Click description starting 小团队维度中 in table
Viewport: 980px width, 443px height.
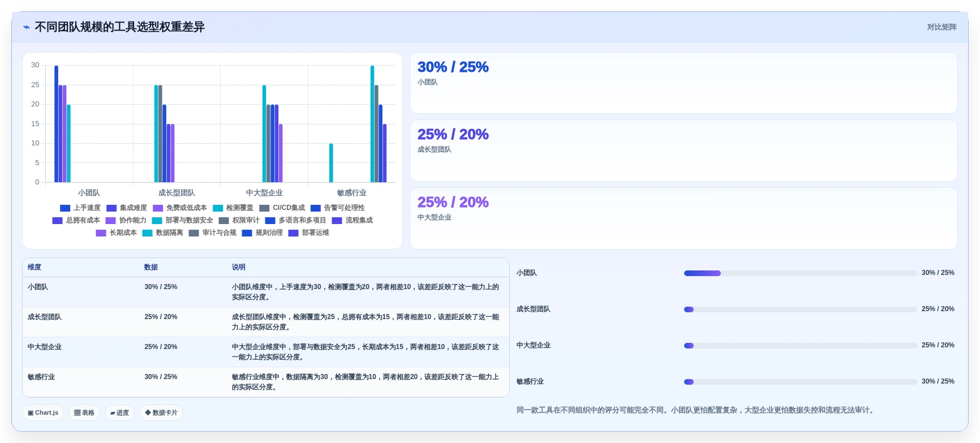[x=366, y=292]
